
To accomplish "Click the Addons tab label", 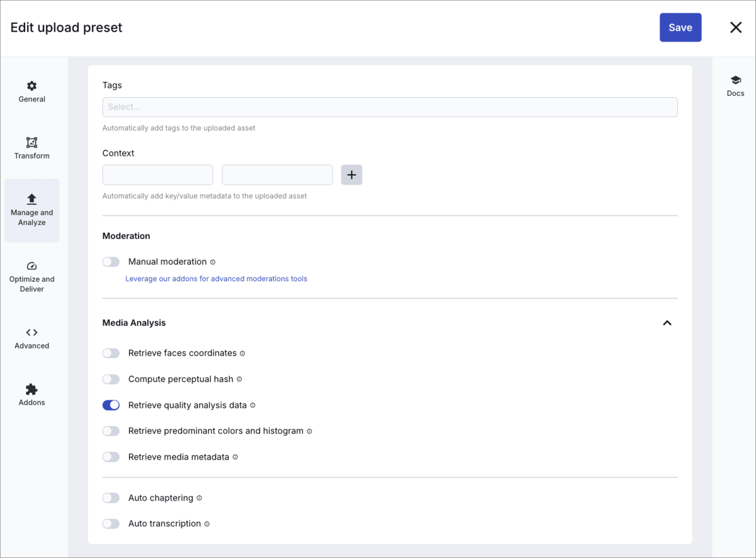I will point(31,402).
